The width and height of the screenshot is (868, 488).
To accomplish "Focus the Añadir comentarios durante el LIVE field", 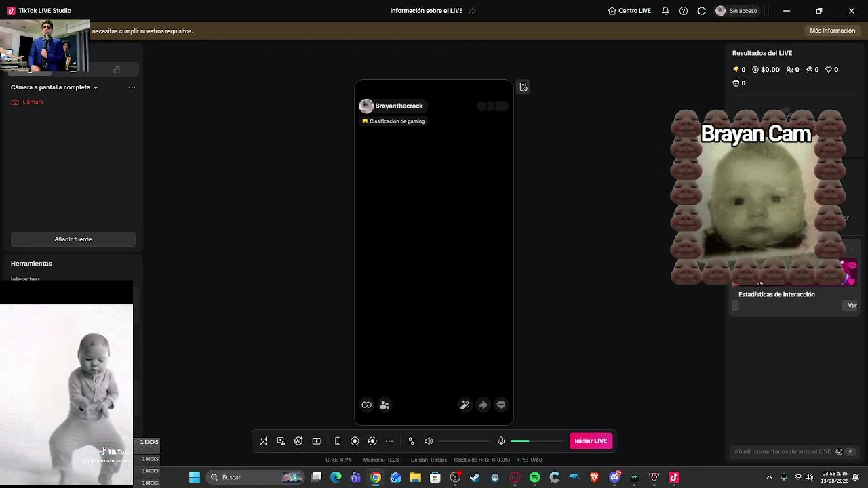I will [x=783, y=452].
